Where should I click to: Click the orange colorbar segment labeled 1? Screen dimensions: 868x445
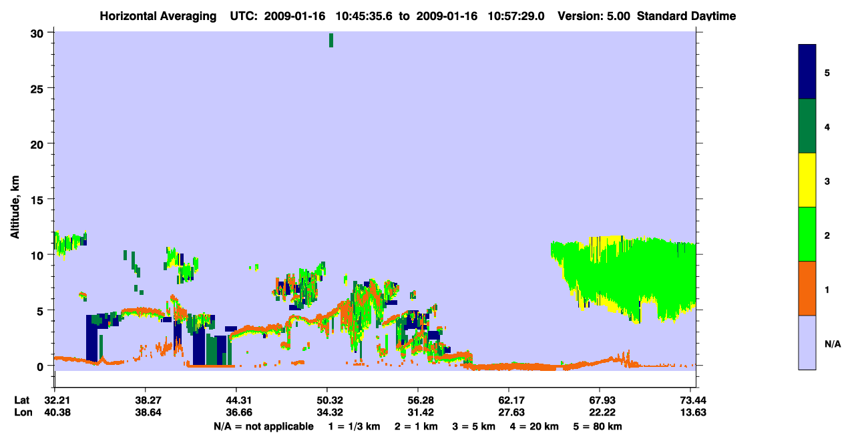point(807,288)
